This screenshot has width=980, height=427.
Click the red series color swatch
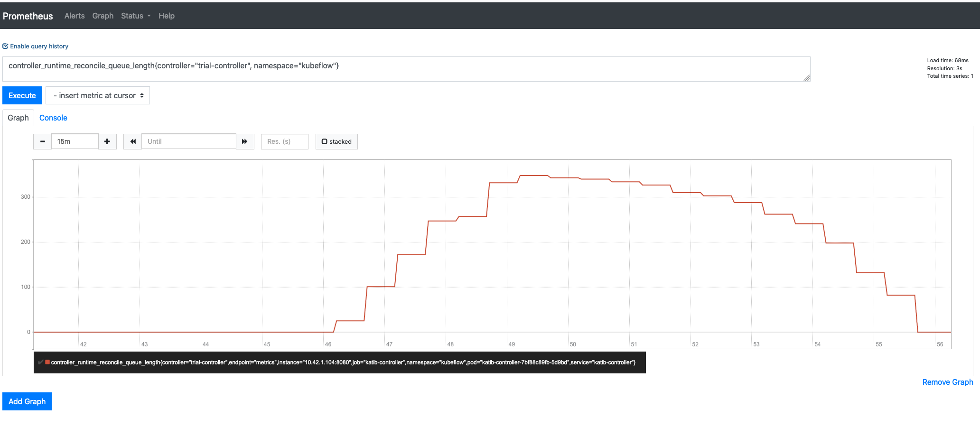pos(47,362)
